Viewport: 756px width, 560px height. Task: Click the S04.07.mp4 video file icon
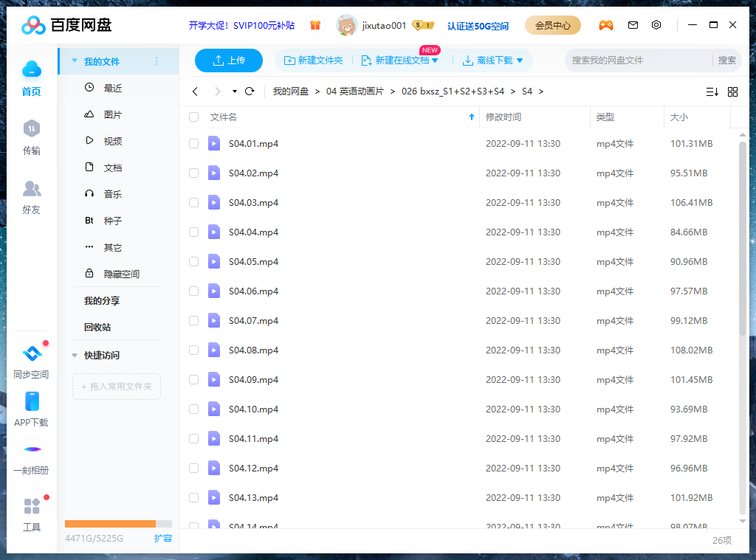[214, 320]
